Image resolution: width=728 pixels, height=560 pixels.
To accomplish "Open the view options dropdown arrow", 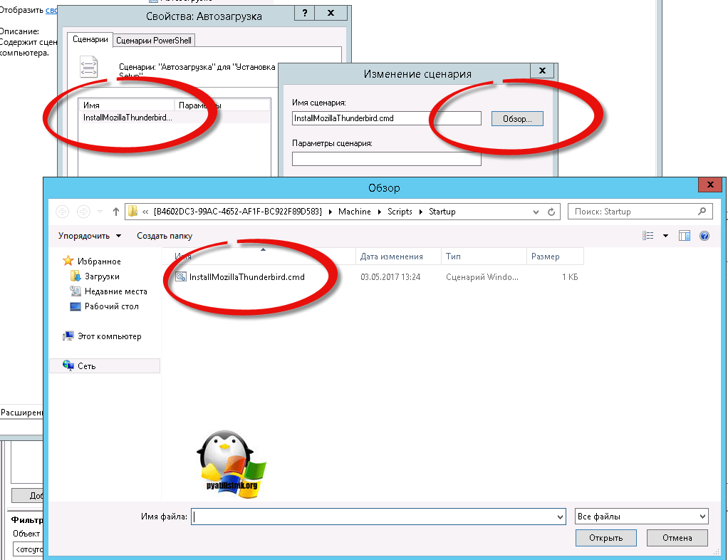I will [665, 236].
